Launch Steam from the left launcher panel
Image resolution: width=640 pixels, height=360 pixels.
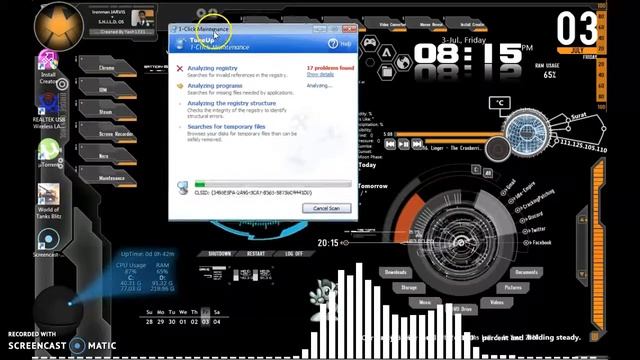[107, 111]
